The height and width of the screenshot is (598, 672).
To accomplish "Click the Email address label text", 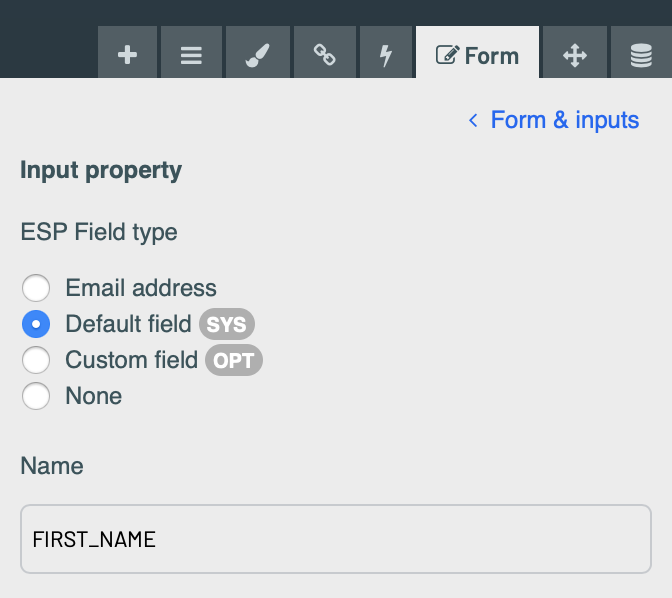I will click(x=141, y=288).
